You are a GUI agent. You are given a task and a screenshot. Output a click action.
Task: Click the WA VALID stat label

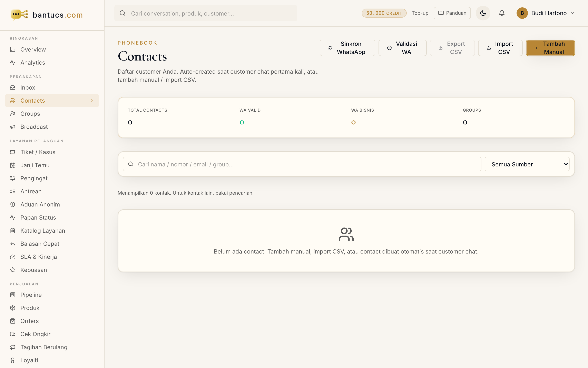[x=250, y=110]
